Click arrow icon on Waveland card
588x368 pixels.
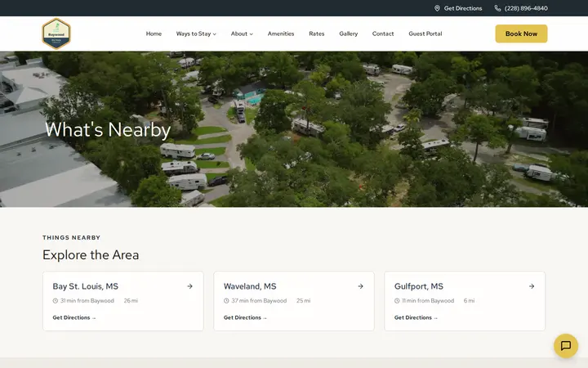click(x=360, y=286)
